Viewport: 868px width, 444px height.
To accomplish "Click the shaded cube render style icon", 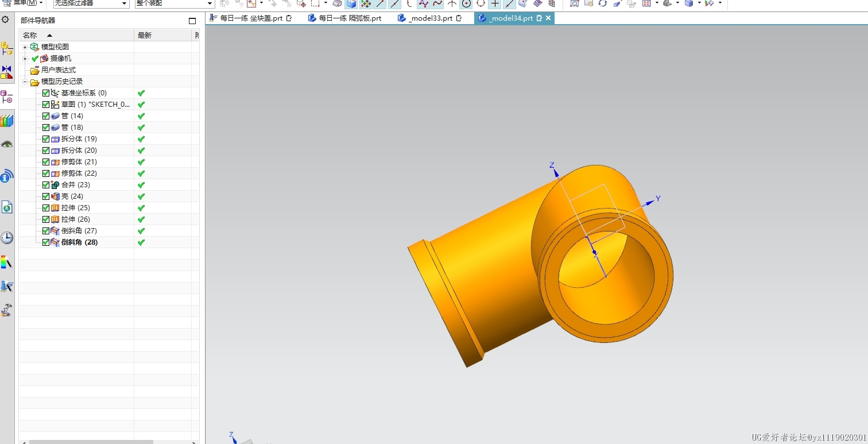I will click(x=688, y=3).
